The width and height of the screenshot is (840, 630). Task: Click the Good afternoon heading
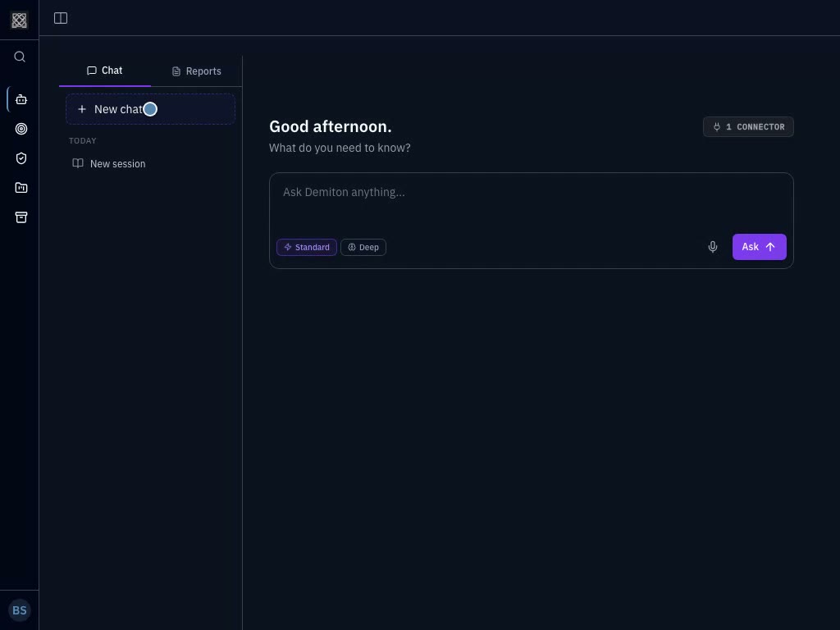click(x=330, y=126)
